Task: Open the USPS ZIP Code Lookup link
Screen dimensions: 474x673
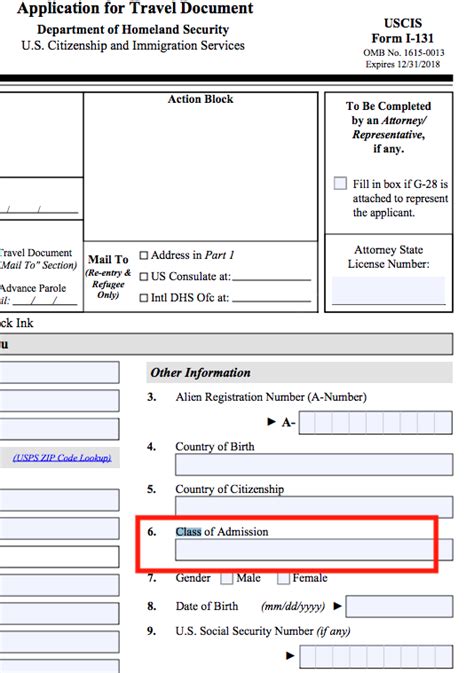Action: coord(62,458)
